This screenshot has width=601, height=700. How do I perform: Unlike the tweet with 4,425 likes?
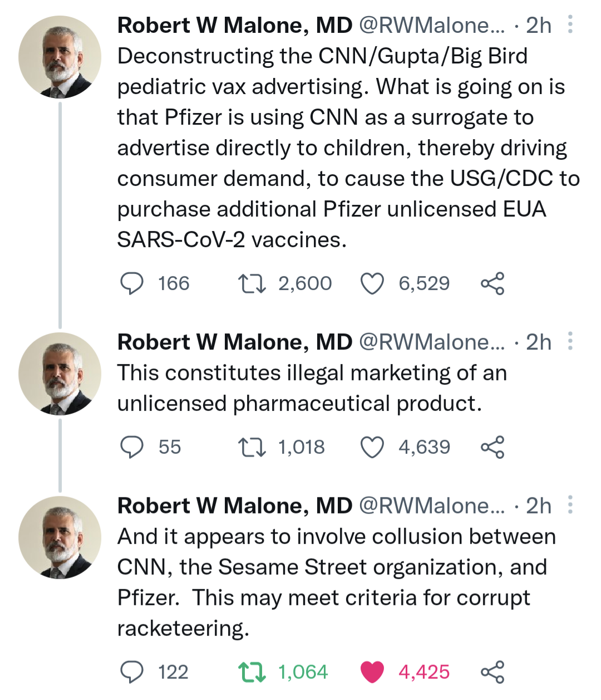point(372,672)
